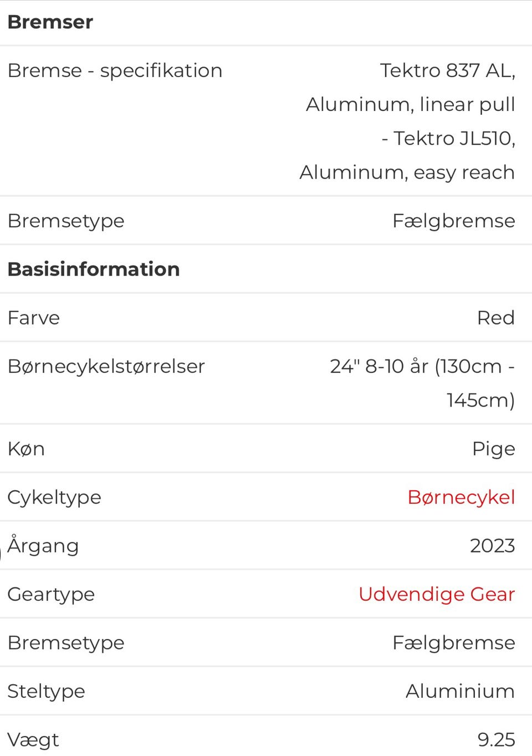
Task: Select the Farve row label
Action: (x=34, y=318)
